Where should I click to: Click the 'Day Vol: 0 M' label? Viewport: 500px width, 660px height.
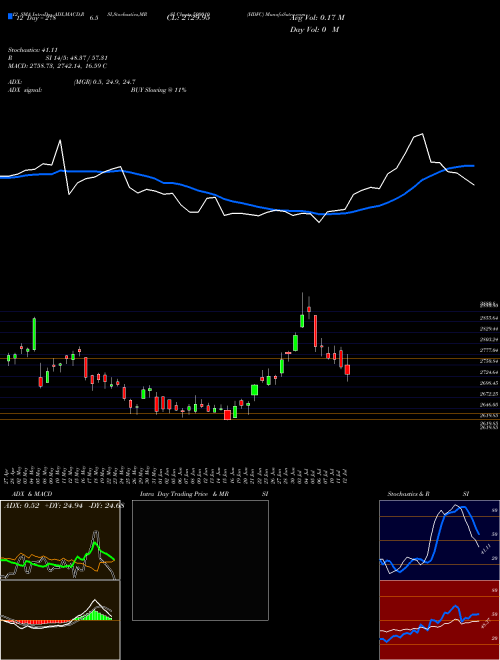click(x=314, y=30)
